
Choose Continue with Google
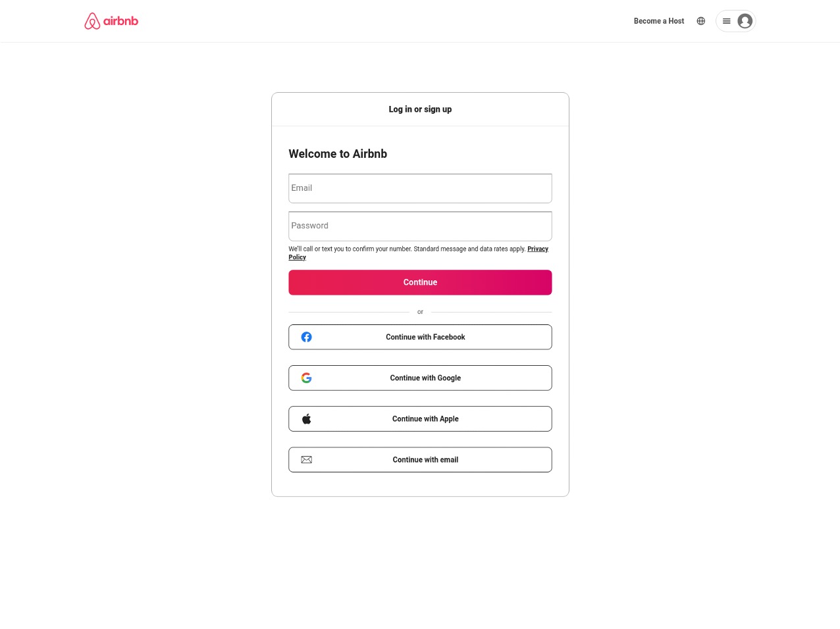425,378
